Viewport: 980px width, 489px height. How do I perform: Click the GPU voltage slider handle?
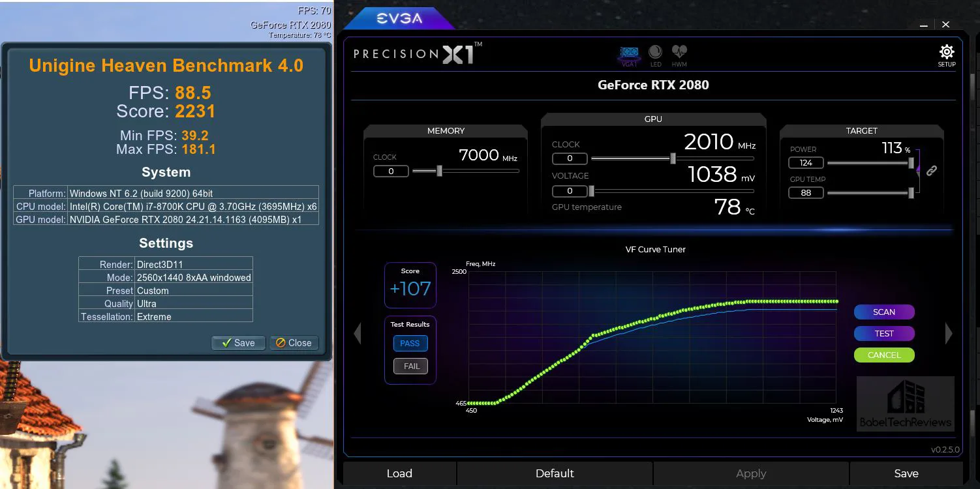(x=591, y=191)
